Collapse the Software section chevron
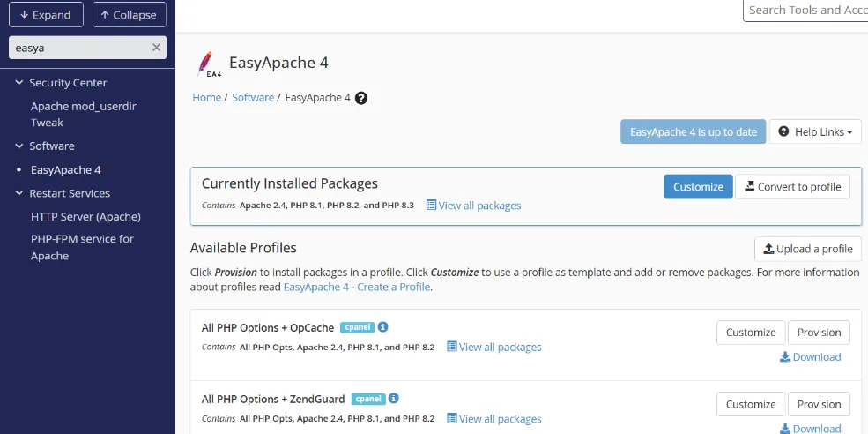 (19, 146)
